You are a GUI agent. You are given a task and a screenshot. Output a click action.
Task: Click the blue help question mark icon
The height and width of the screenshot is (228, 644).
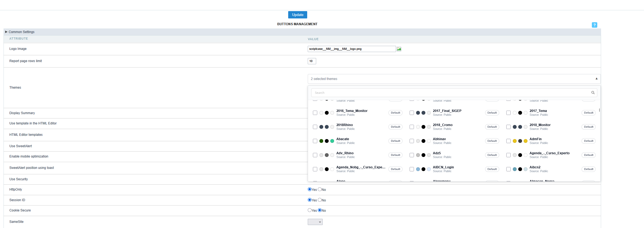[x=594, y=25]
